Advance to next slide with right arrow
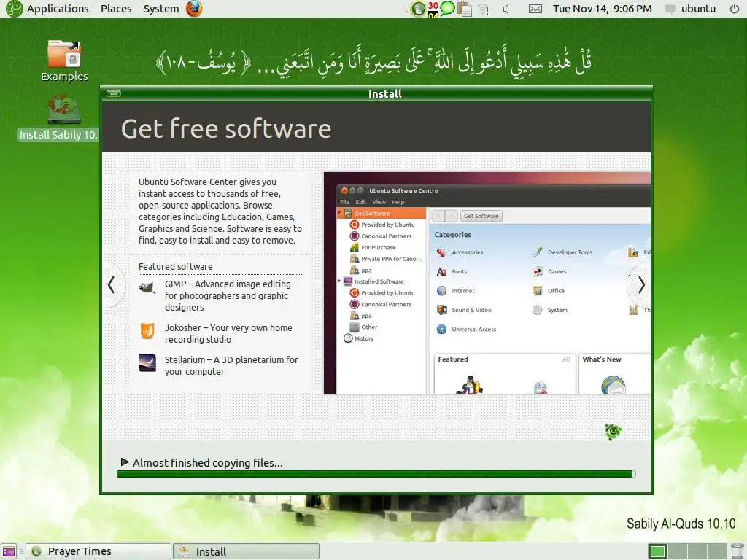 (641, 285)
